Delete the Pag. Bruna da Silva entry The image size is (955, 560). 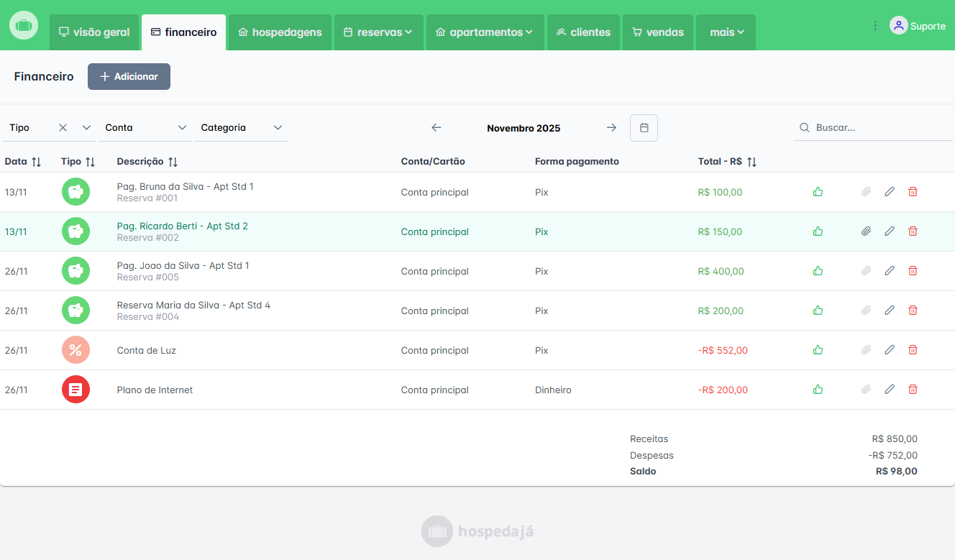(x=913, y=192)
